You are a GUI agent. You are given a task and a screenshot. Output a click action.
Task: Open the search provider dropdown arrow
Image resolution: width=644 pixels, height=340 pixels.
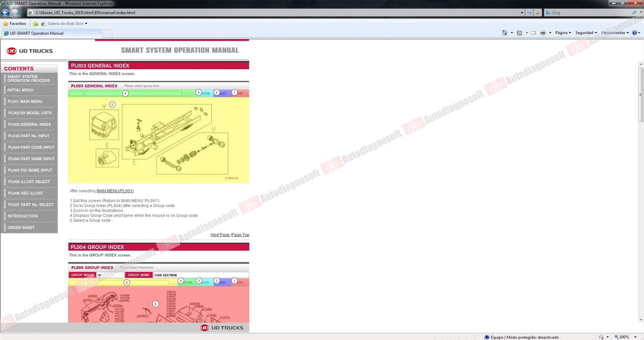tap(640, 13)
